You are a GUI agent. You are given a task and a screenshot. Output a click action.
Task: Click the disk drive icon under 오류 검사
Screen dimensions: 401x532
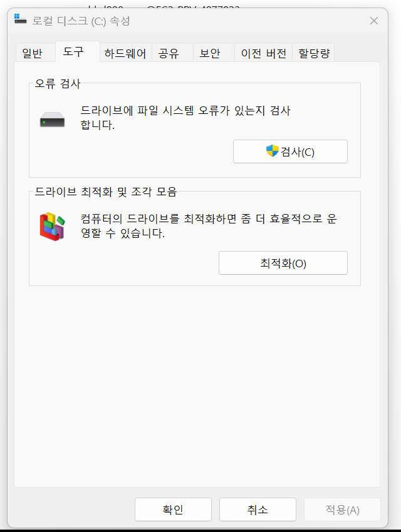tap(52, 119)
